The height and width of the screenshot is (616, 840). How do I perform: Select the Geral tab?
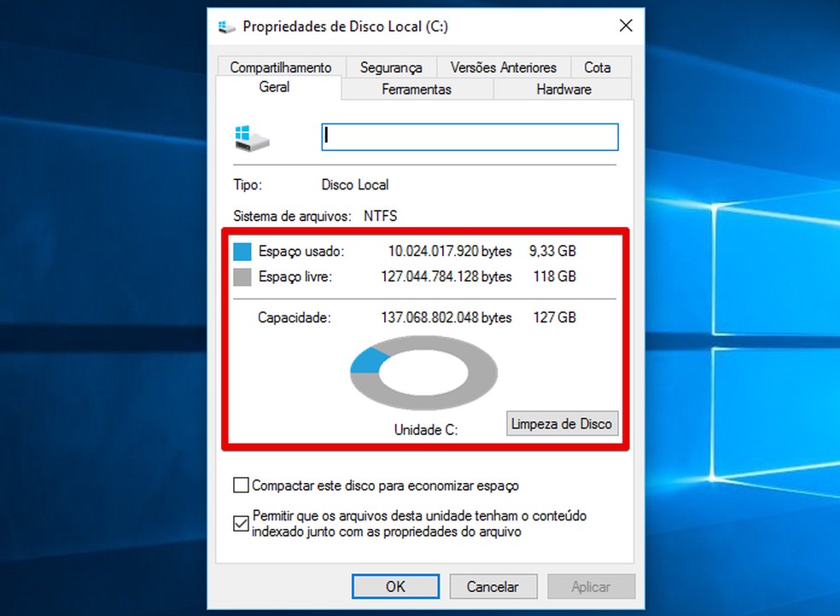point(274,87)
